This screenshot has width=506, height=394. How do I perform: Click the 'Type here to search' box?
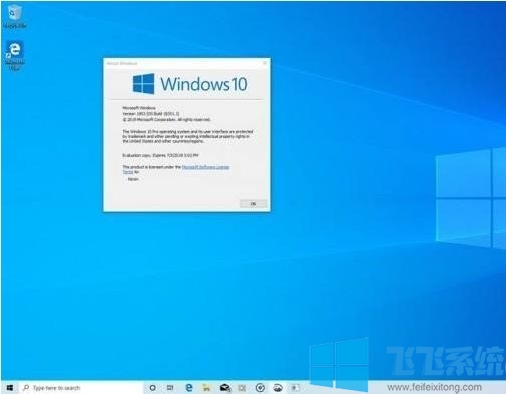80,388
